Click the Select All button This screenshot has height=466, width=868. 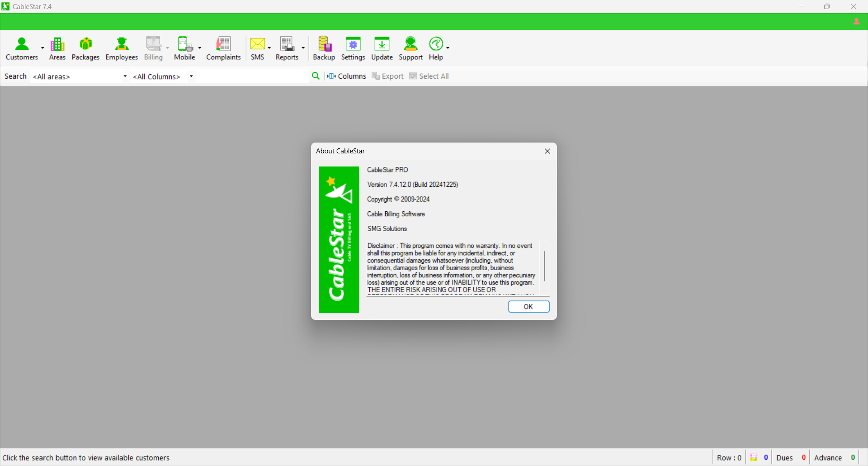click(x=429, y=76)
